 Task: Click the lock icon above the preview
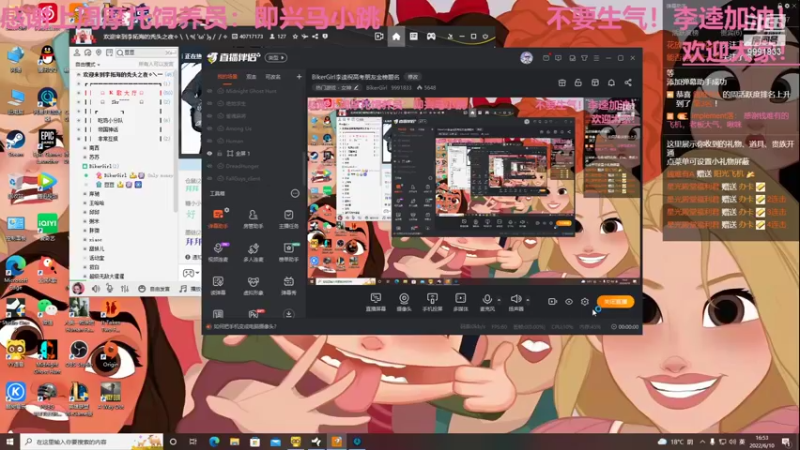click(578, 83)
